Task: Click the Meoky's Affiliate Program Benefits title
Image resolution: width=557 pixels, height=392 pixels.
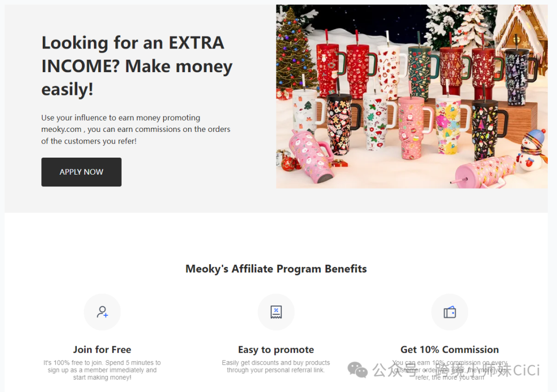Action: [276, 269]
